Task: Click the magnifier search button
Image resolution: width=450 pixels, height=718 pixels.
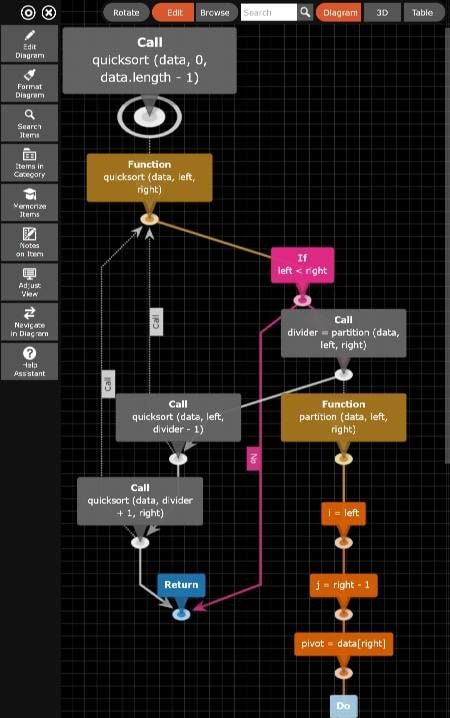Action: click(305, 12)
